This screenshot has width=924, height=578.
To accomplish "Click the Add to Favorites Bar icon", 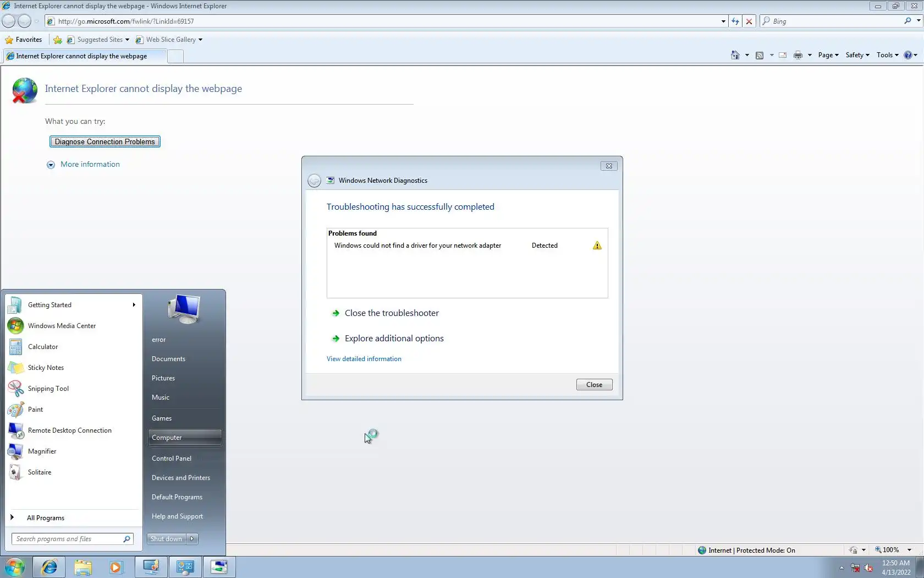I will [x=58, y=40].
